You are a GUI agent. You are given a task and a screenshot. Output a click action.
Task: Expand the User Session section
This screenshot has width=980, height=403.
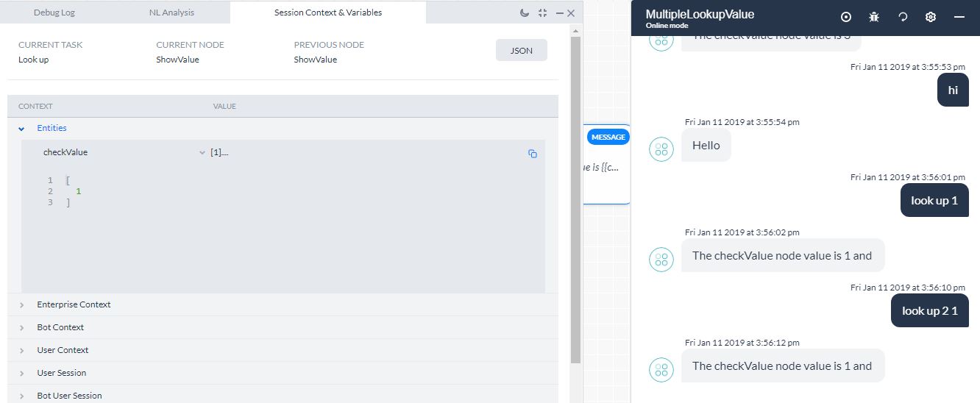tap(21, 374)
